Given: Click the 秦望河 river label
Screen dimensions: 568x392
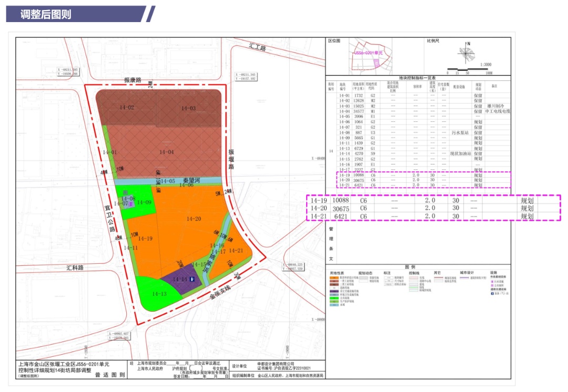Looking at the screenshot, I should [x=192, y=179].
